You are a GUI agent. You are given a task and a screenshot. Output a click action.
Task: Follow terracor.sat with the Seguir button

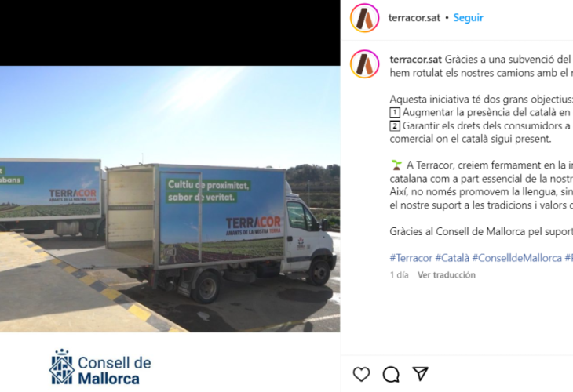[468, 17]
